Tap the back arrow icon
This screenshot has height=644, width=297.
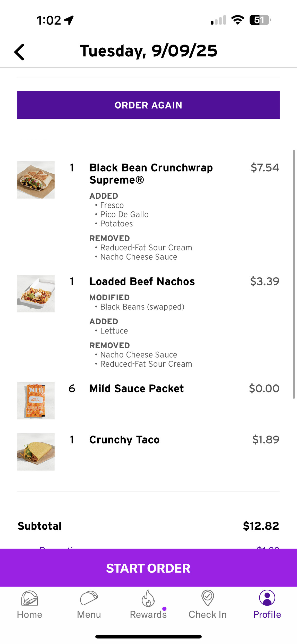pos(19,52)
